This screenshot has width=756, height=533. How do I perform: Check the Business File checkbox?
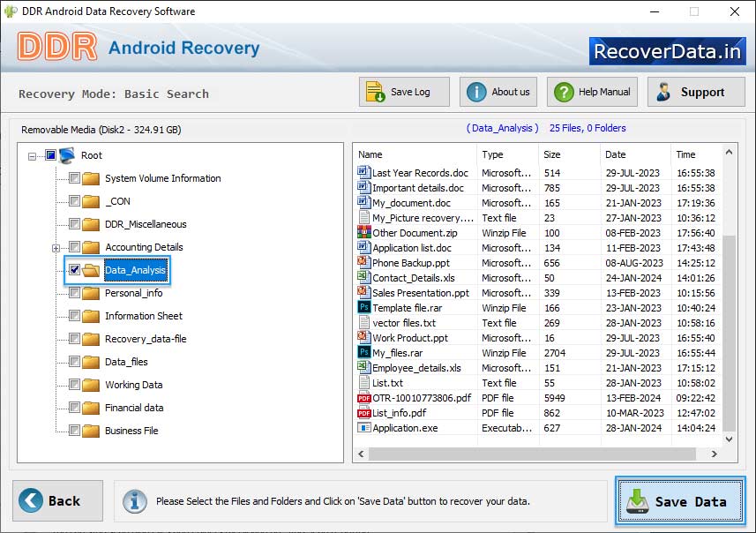click(x=74, y=431)
